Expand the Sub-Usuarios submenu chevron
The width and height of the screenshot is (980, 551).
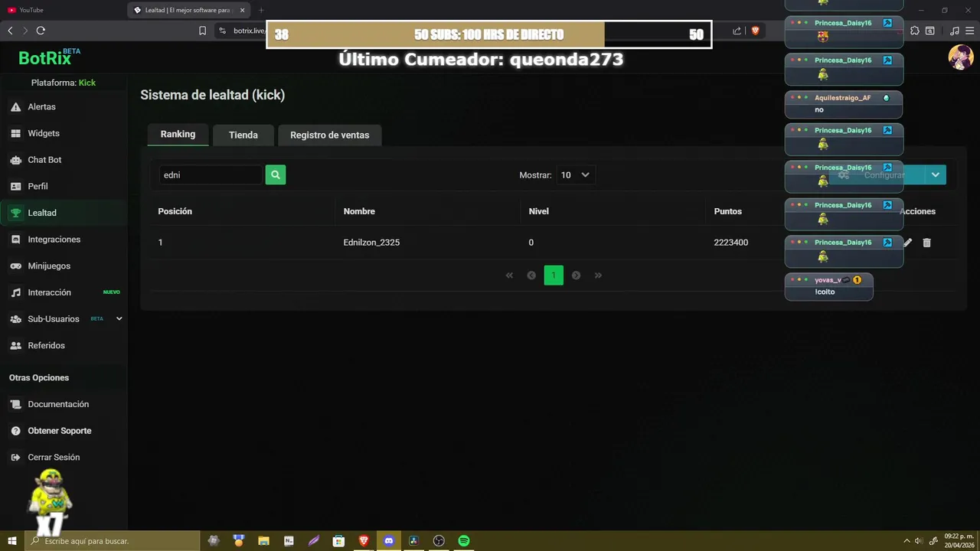tap(119, 318)
